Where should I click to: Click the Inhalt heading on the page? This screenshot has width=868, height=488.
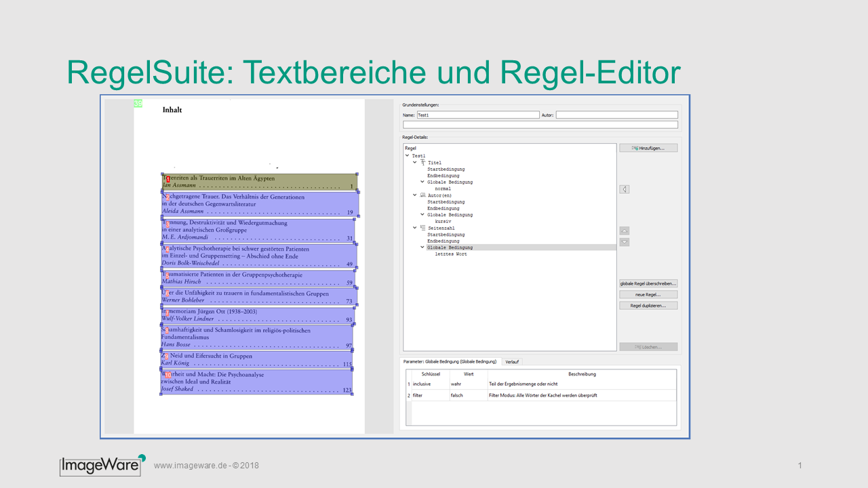pos(172,110)
